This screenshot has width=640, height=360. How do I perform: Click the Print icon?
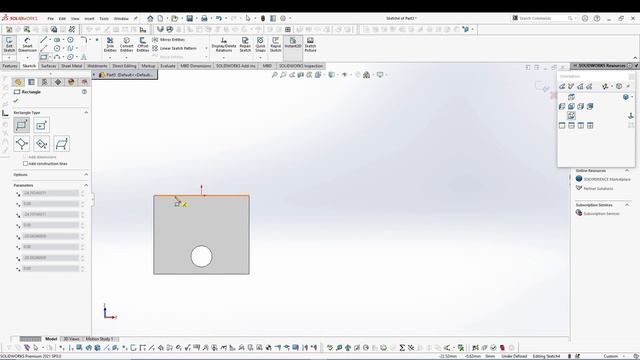(x=204, y=18)
